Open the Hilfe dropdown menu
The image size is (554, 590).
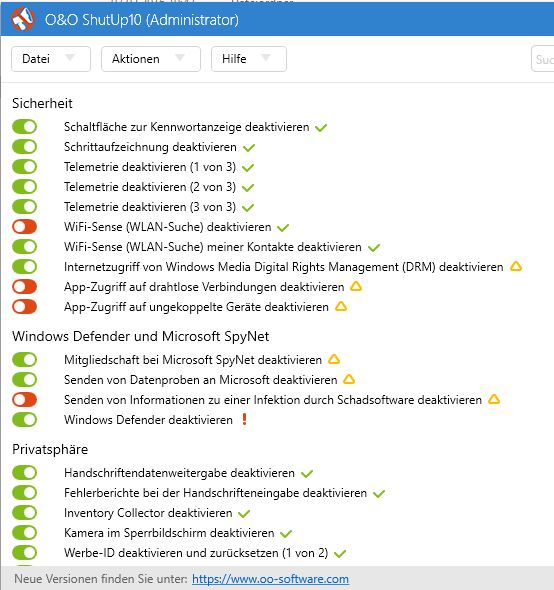click(249, 59)
